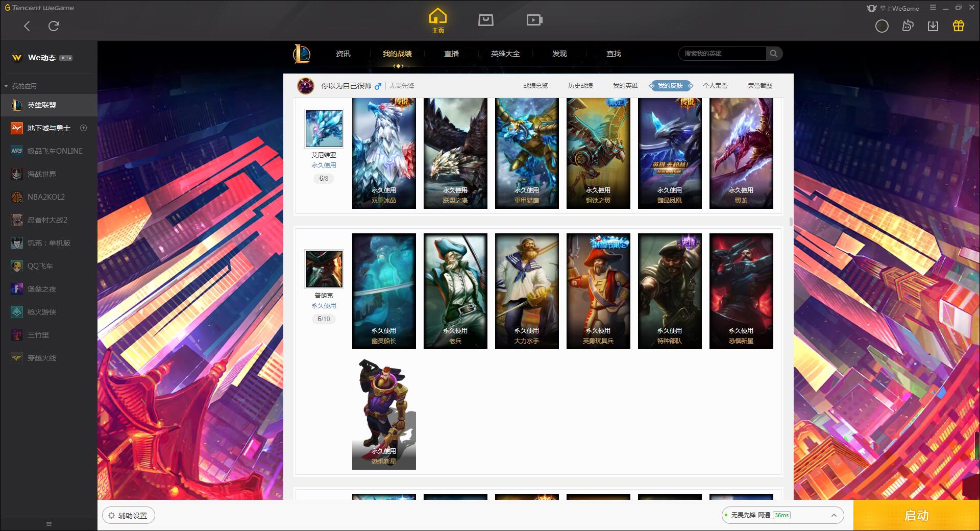The width and height of the screenshot is (980, 531).
Task: Open the 钢铁之翼 skin card
Action: point(598,153)
